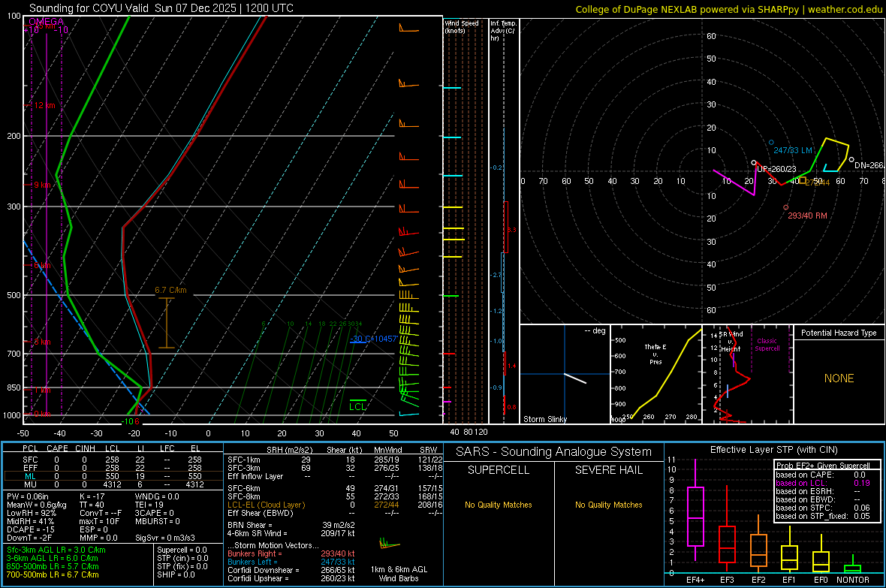Click the Bunkers Left = storm motion row
Viewport: 886px width, 588px height.
[x=291, y=562]
